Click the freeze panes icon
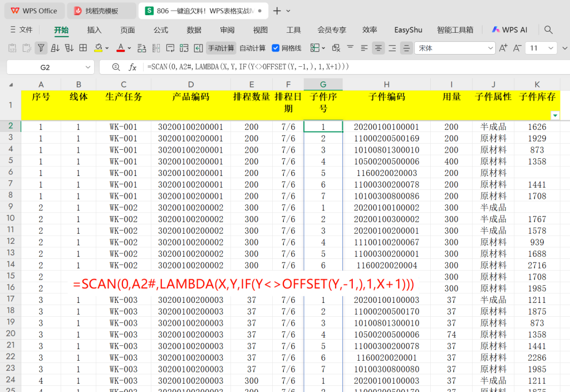 184,48
